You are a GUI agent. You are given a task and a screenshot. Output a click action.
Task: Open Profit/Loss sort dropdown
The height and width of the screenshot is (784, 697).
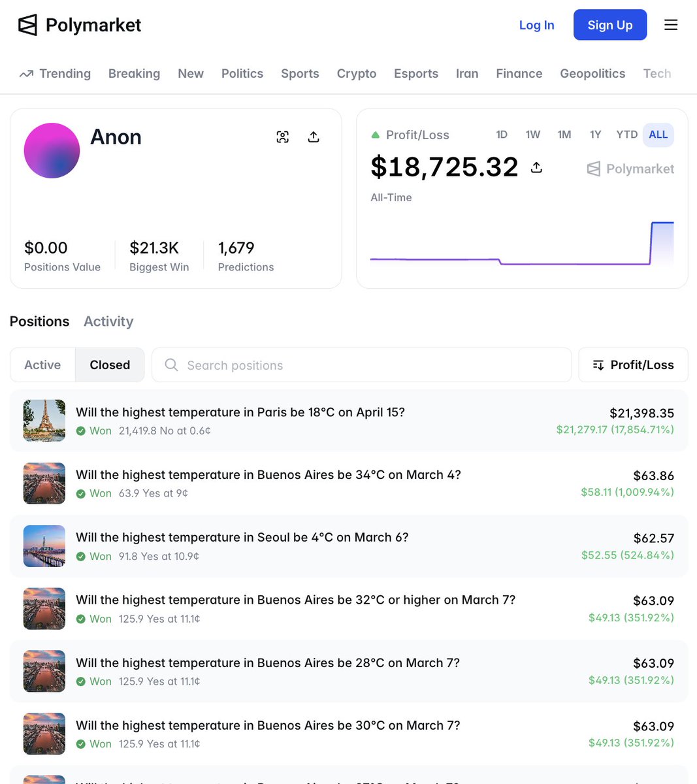pos(633,365)
